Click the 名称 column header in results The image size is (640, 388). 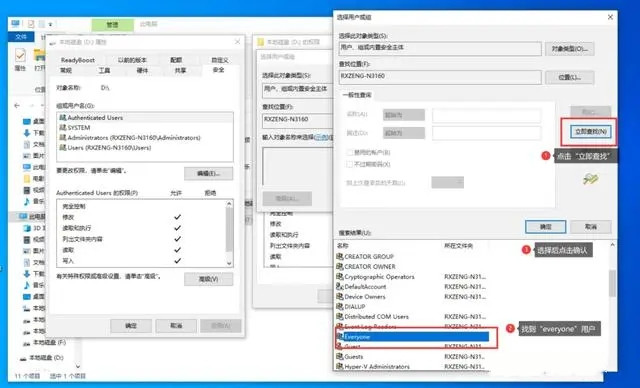point(343,246)
